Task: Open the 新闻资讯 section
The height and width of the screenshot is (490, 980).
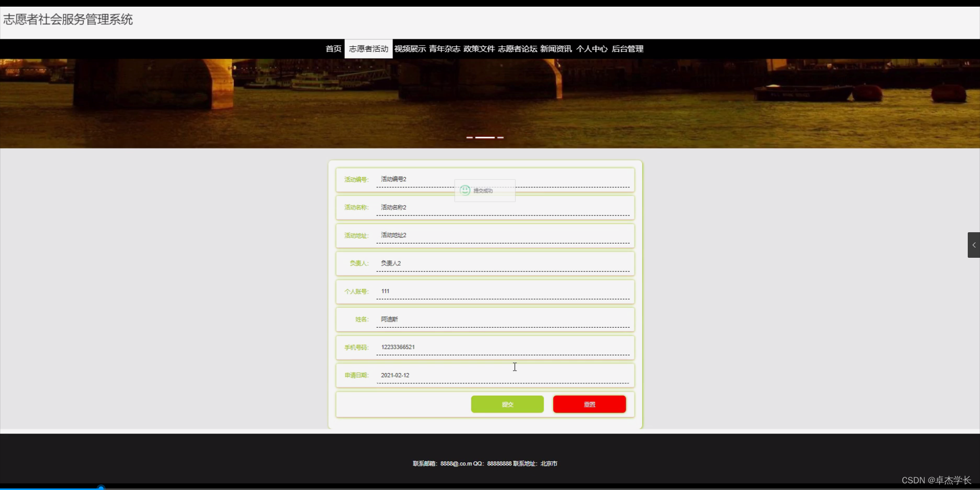Action: click(x=556, y=48)
